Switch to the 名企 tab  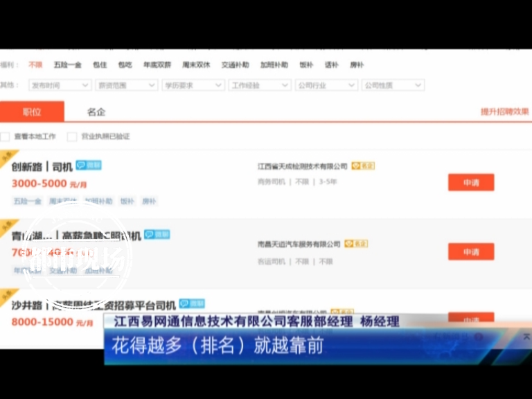coord(96,112)
